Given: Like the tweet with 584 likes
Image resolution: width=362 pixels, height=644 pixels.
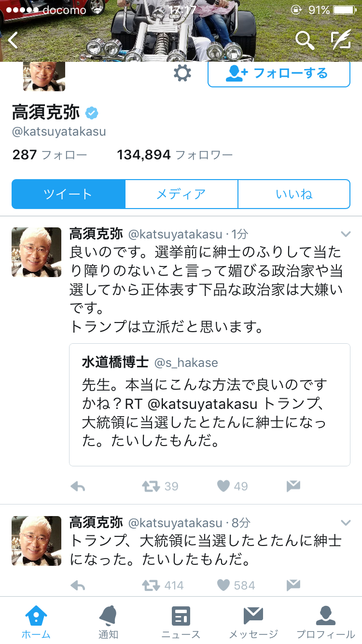Looking at the screenshot, I should pos(223,586).
